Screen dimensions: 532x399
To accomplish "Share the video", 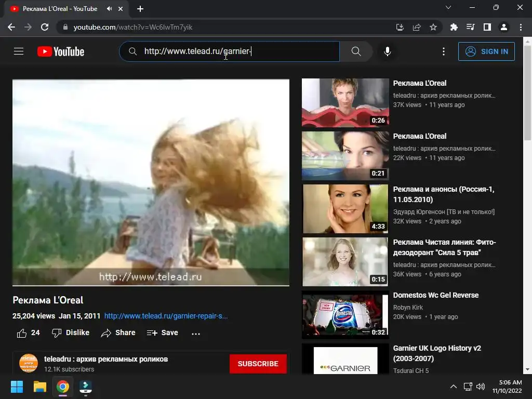I will pyautogui.click(x=118, y=333).
